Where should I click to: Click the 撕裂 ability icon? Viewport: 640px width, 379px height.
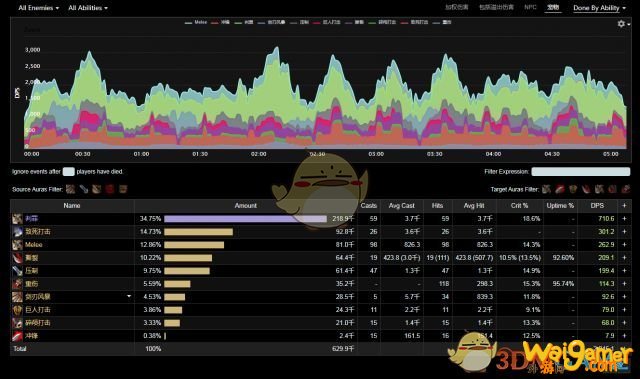pos(17,258)
